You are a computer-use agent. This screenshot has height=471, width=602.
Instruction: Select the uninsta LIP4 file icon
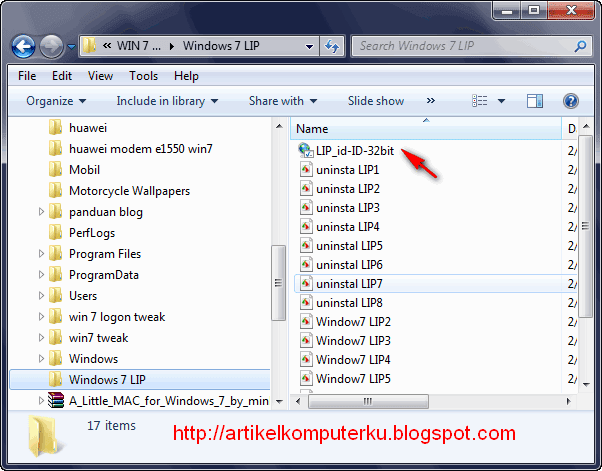point(306,226)
